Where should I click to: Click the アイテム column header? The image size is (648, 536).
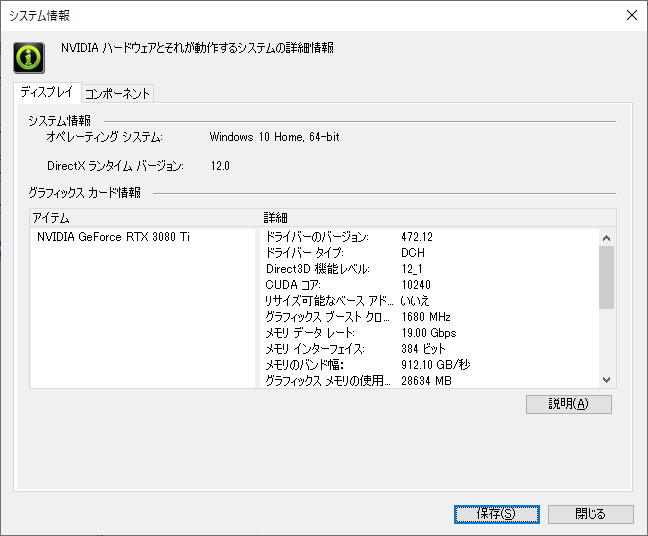pyautogui.click(x=145, y=218)
